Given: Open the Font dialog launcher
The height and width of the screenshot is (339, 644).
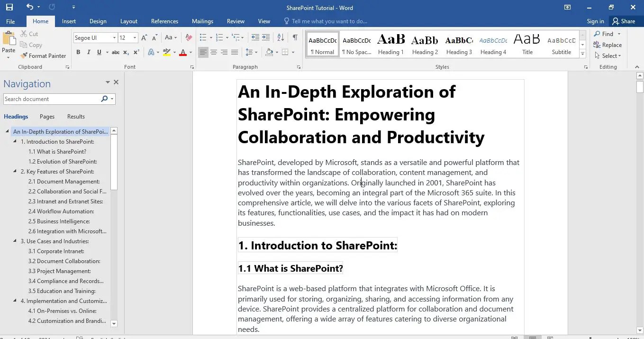Looking at the screenshot, I should 192,67.
